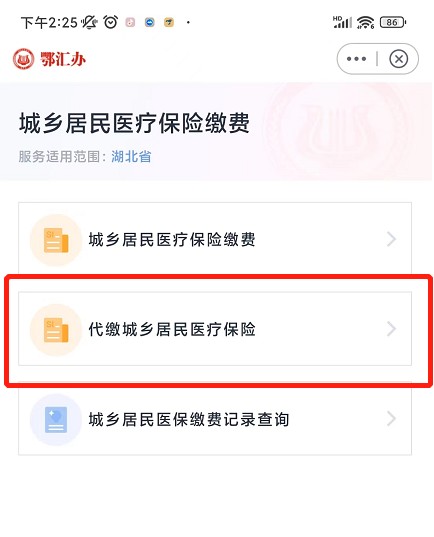
Task: Close the mini program with X icon
Action: pos(398,59)
